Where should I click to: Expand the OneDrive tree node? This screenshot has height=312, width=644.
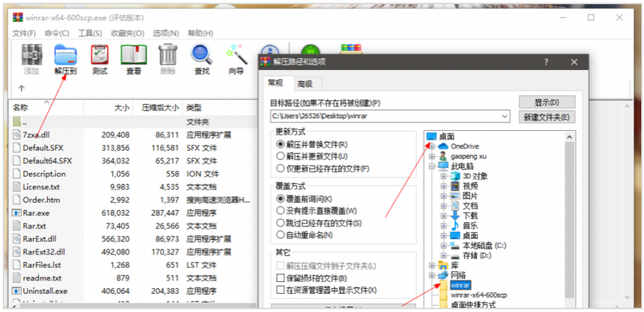pos(432,146)
